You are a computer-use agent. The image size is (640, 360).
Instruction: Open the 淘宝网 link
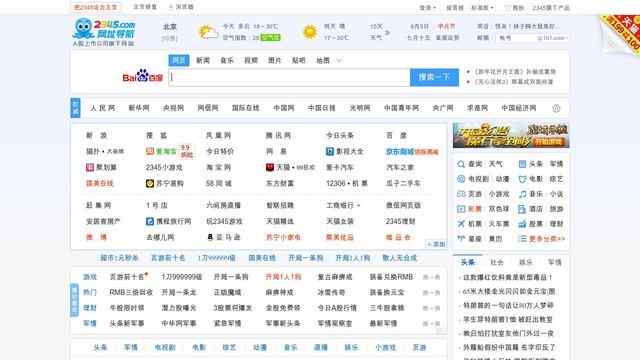219,167
